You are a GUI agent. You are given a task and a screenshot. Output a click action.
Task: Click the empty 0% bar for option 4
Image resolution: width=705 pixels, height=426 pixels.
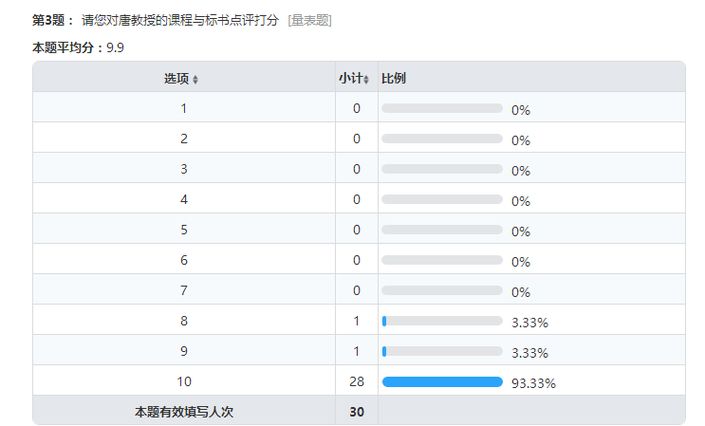click(442, 200)
